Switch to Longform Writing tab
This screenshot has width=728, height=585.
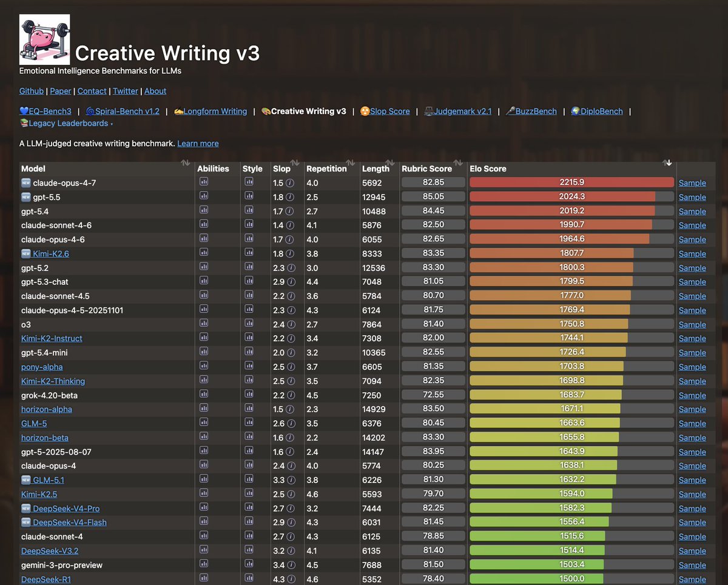210,111
